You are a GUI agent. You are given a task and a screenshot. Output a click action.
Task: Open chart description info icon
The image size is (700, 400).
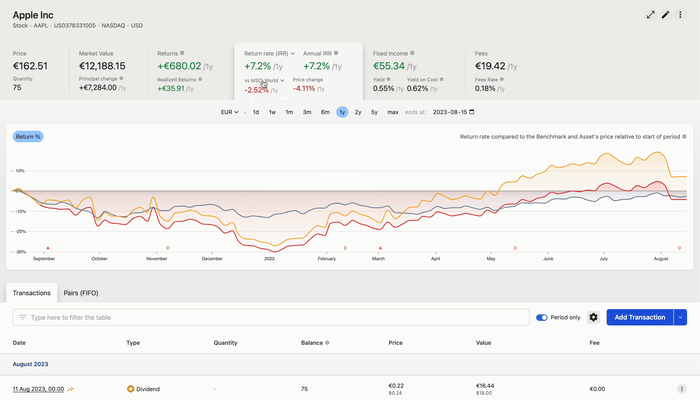[684, 137]
